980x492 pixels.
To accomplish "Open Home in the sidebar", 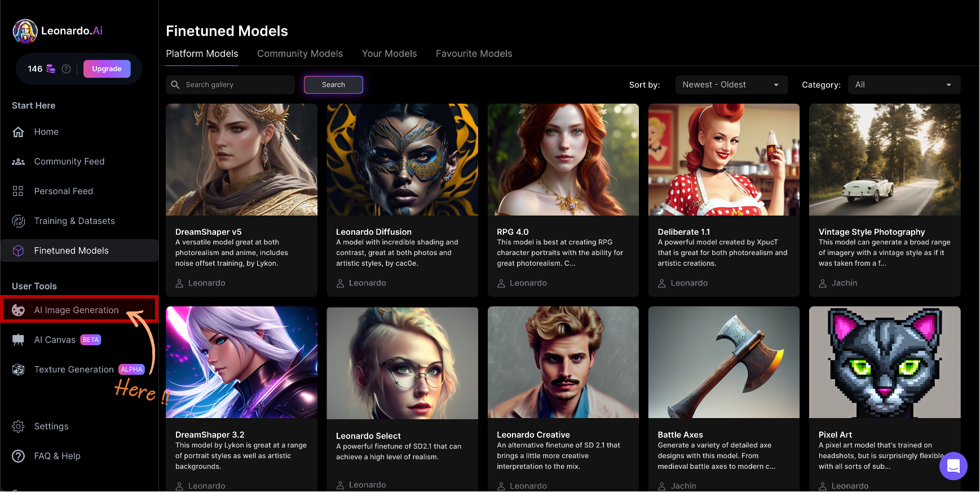I will tap(79, 132).
